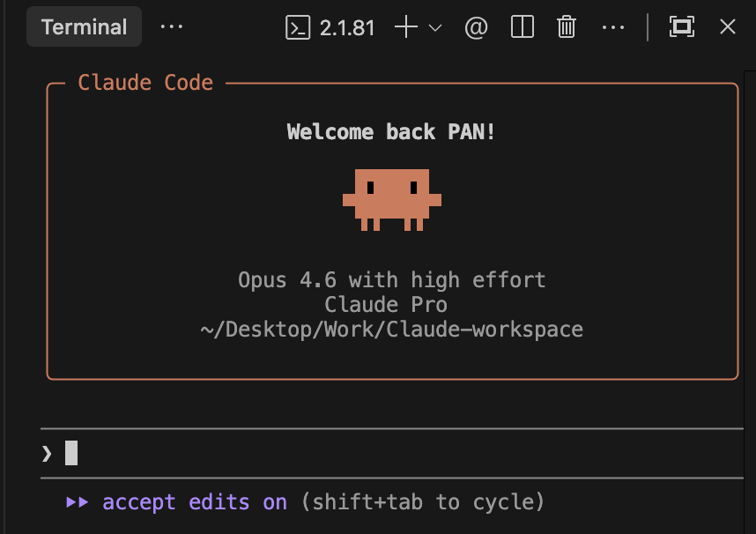
Task: Select the 2.1.81 terminal instance
Action: pos(330,27)
